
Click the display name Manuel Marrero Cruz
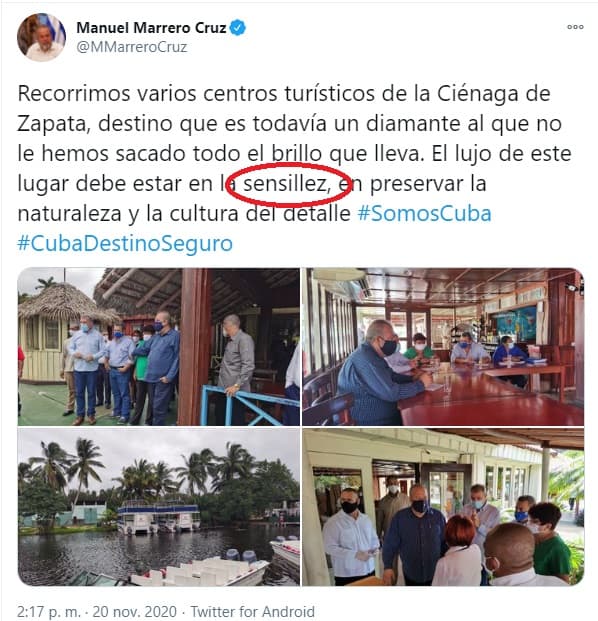point(151,28)
